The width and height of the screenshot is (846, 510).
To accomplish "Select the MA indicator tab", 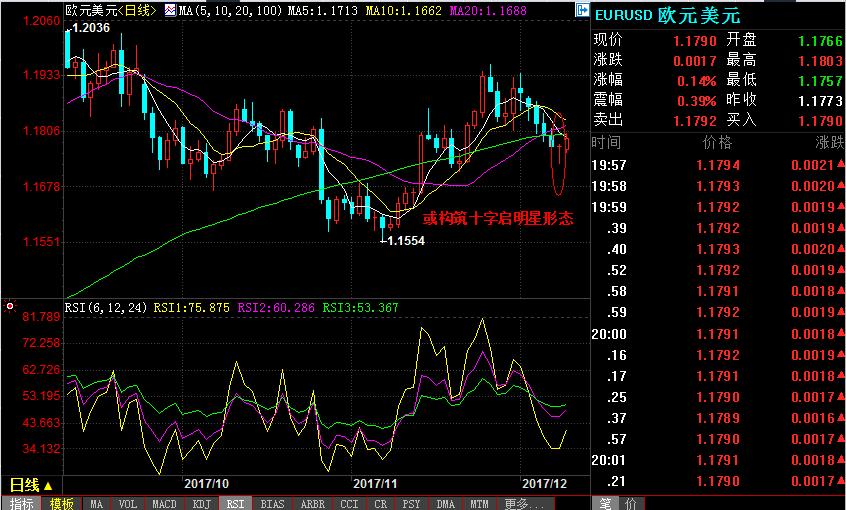I will [x=95, y=503].
